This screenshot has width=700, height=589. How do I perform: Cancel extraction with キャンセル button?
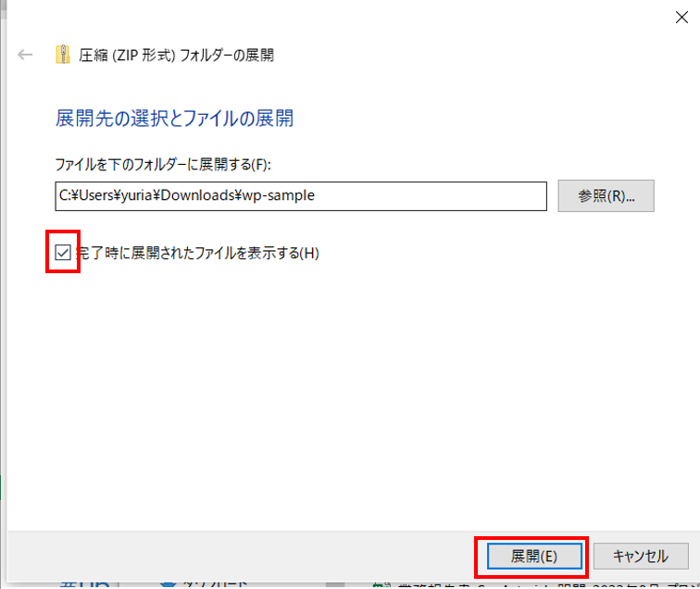[x=640, y=556]
